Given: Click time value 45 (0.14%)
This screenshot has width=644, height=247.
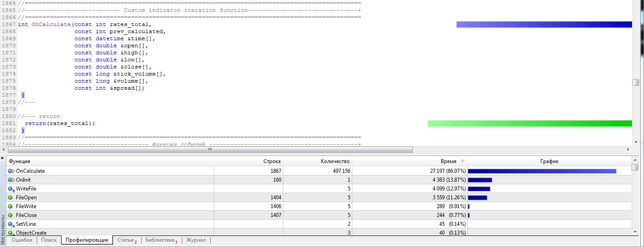Looking at the screenshot, I should click(x=452, y=224).
